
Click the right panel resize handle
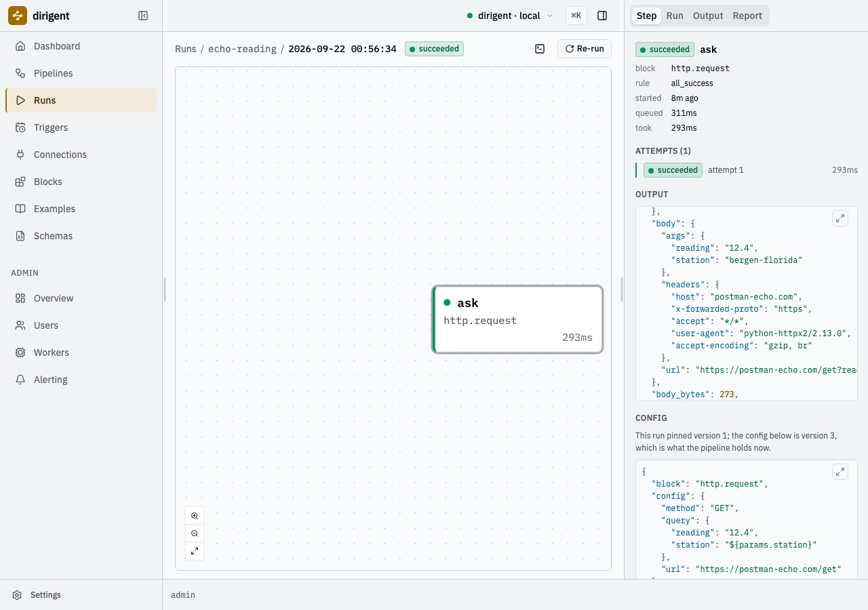click(x=623, y=289)
